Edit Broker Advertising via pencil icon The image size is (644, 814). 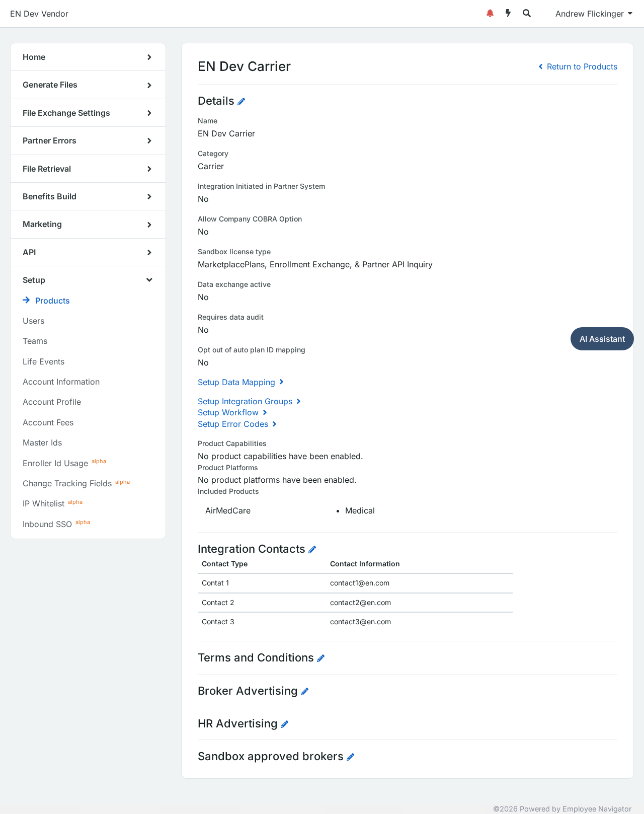(305, 692)
